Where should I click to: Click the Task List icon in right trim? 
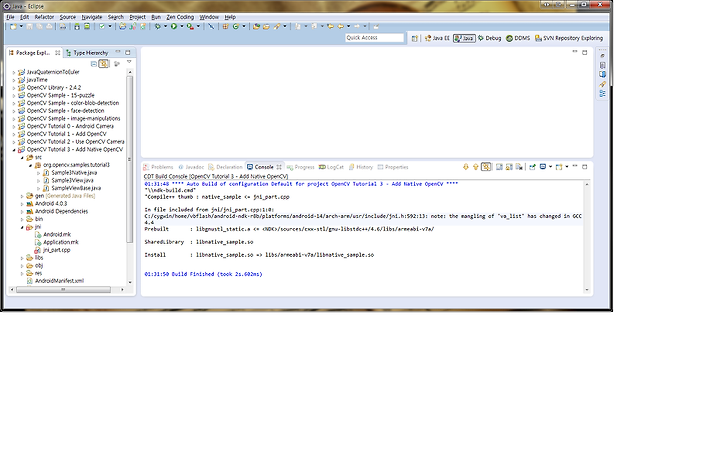point(602,65)
